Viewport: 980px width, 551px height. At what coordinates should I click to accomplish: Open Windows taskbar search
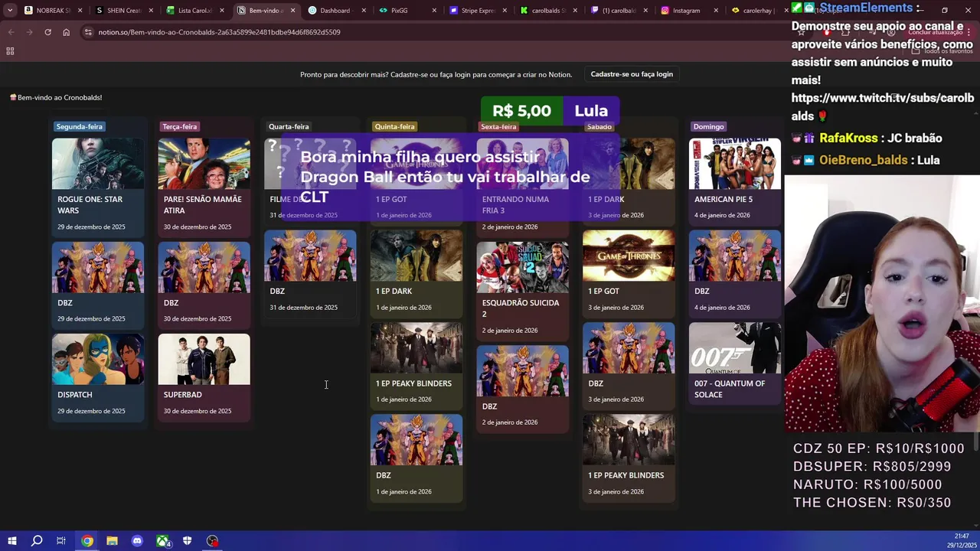(x=37, y=541)
